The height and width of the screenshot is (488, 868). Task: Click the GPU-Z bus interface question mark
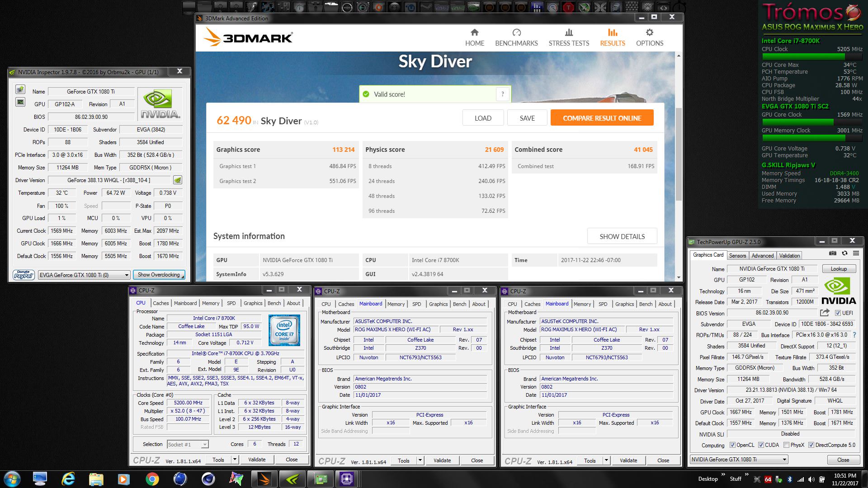[x=854, y=335]
